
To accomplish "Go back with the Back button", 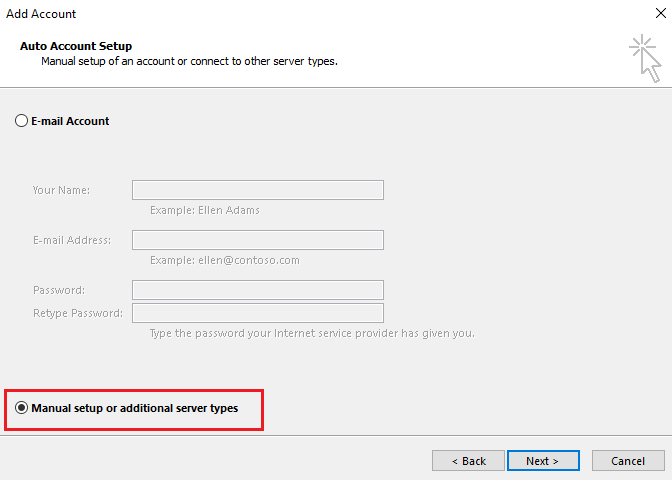I will (x=468, y=461).
